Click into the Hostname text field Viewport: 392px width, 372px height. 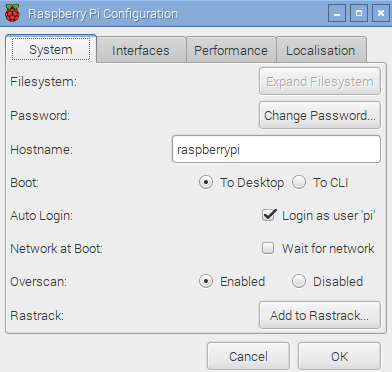point(276,149)
